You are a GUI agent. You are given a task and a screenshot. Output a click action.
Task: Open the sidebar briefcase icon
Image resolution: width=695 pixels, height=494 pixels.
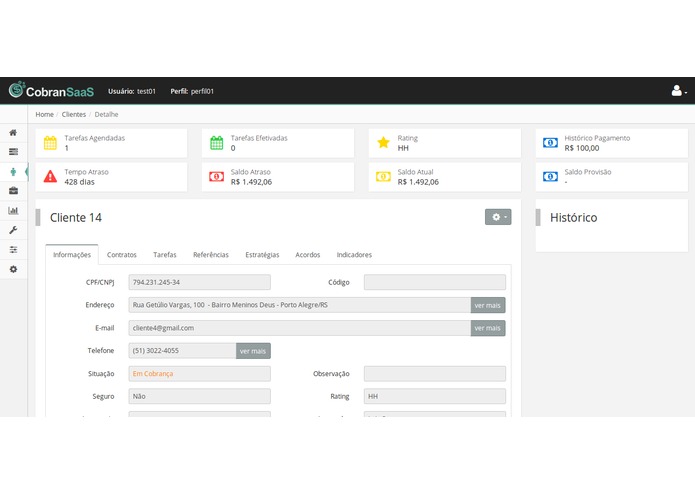pyautogui.click(x=13, y=191)
